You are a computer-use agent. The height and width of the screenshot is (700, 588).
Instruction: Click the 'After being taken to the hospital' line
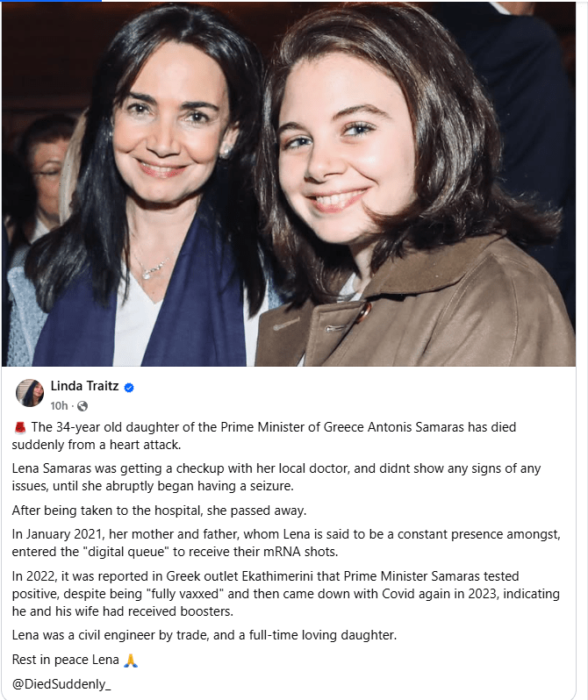159,511
